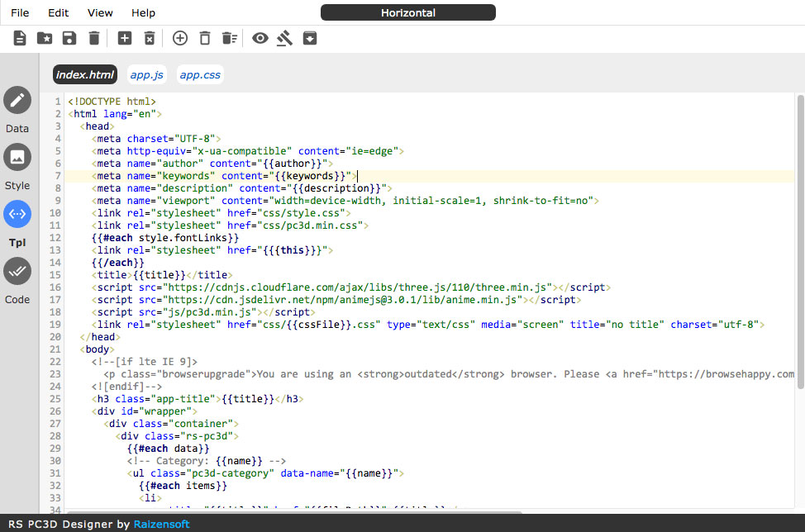Image resolution: width=805 pixels, height=532 pixels.
Task: Click the opening <body> tag line
Action: coord(97,349)
